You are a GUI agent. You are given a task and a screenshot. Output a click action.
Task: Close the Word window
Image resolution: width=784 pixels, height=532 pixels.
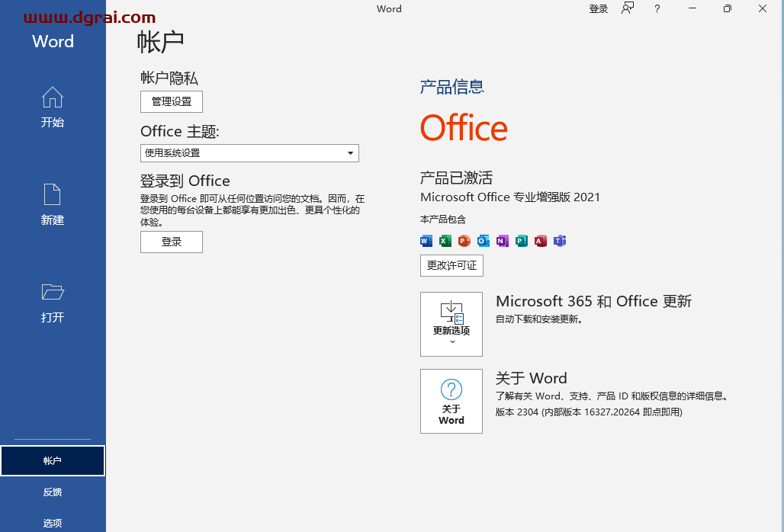[x=763, y=8]
